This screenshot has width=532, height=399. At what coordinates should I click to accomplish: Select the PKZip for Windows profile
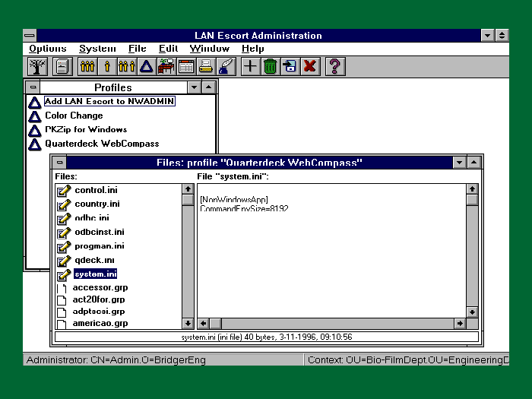point(86,129)
